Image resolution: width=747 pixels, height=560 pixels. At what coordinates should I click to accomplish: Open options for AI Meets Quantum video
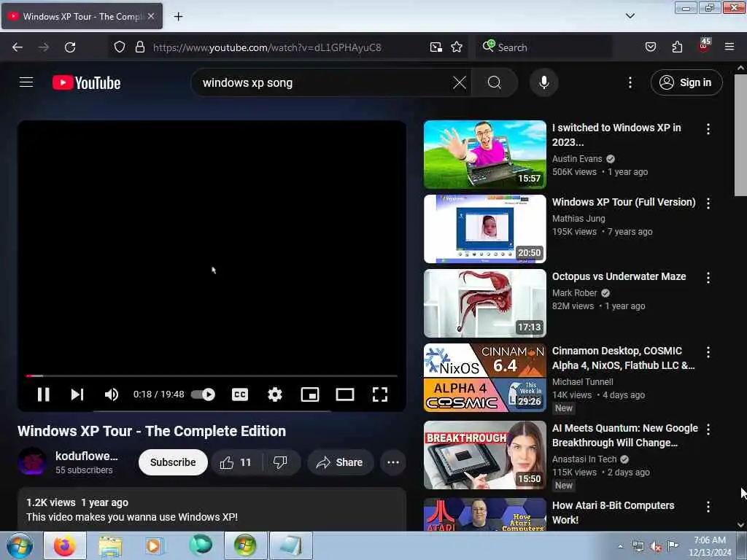(x=708, y=429)
